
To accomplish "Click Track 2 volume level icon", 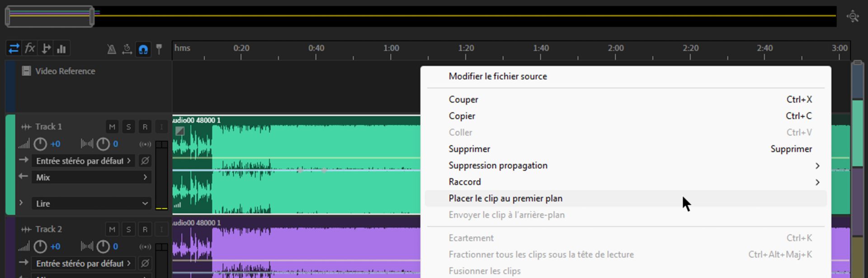I will (24, 247).
